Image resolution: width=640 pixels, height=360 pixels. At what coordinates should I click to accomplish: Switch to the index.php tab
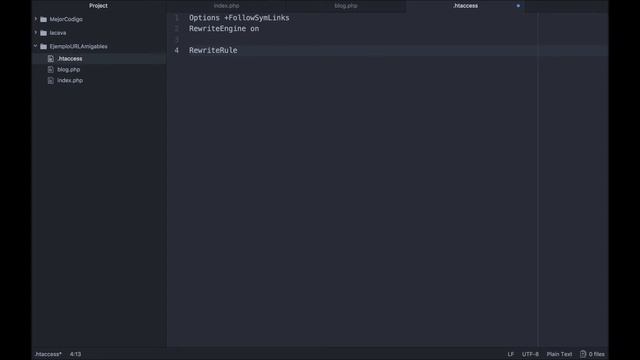click(227, 6)
